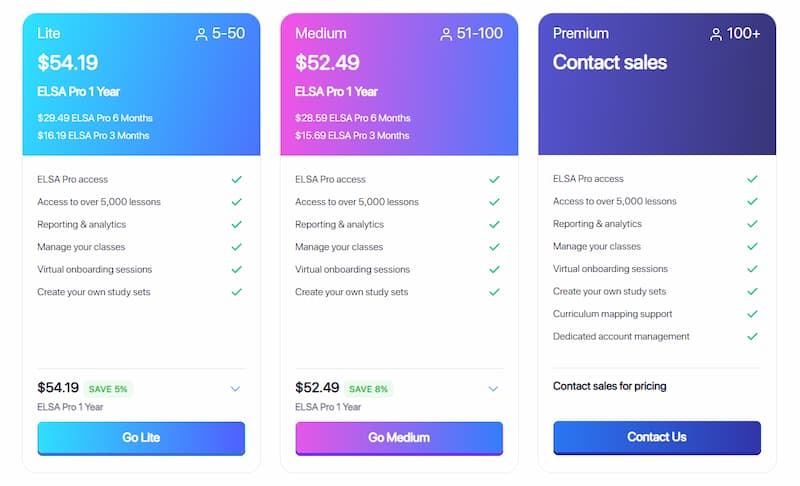Click the SAVE 5% badge
This screenshot has width=800, height=486.
tap(108, 389)
